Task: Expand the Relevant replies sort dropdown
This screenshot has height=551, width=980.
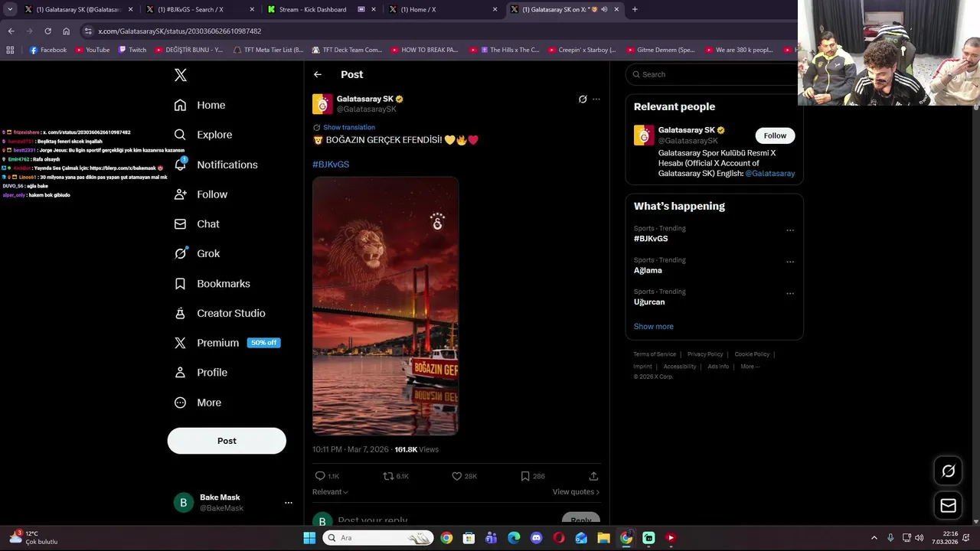Action: [330, 492]
